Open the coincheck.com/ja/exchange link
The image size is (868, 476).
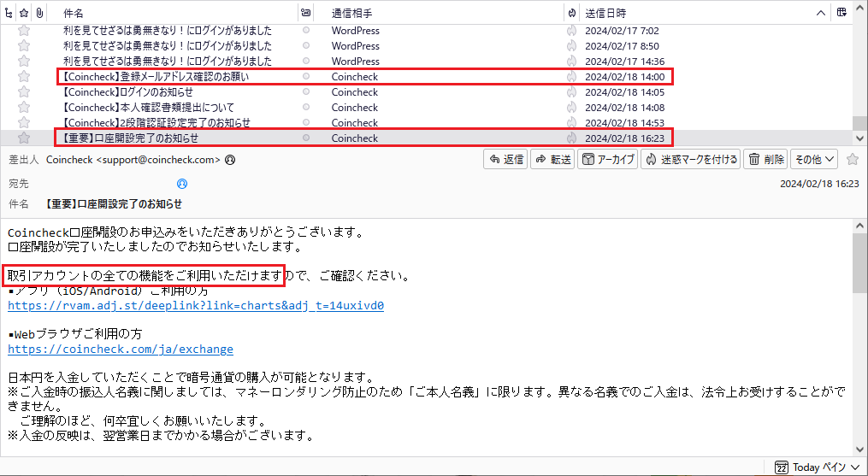(x=121, y=350)
